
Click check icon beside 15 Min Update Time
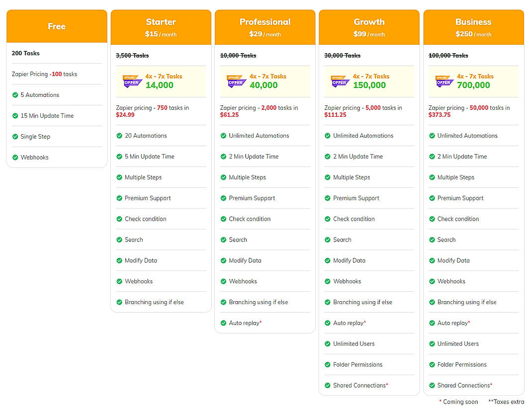15,116
